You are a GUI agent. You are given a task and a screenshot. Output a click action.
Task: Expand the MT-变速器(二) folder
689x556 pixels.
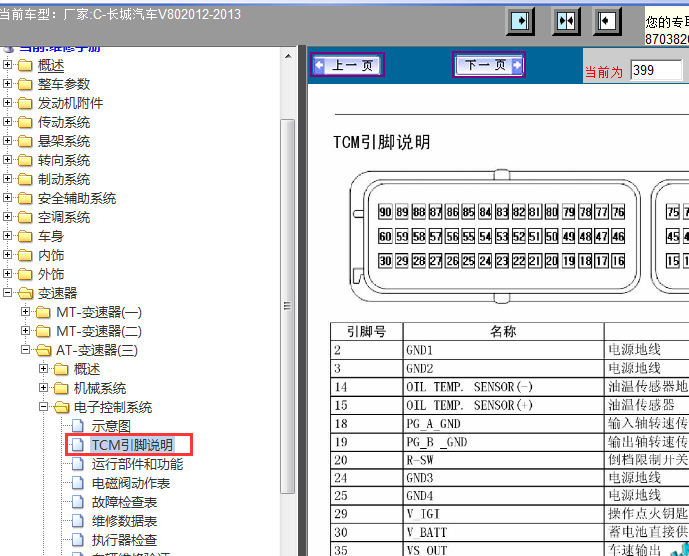pyautogui.click(x=25, y=331)
